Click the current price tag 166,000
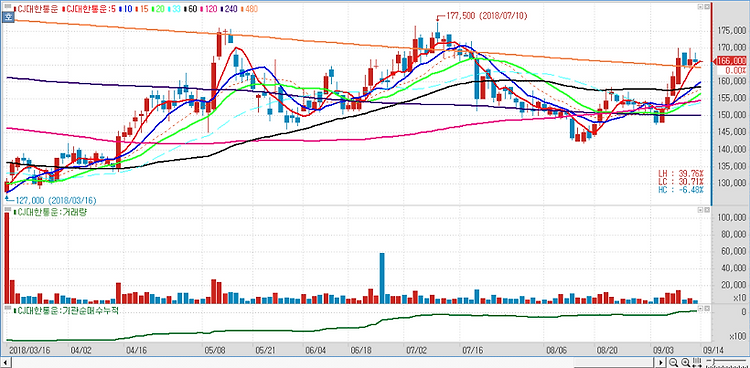The height and width of the screenshot is (368, 750). [x=730, y=61]
